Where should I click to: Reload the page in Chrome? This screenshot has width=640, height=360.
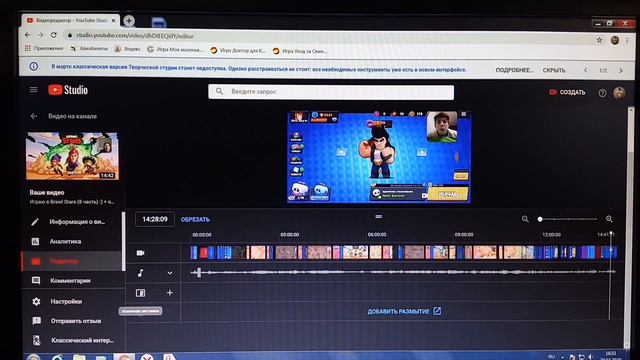pos(53,35)
